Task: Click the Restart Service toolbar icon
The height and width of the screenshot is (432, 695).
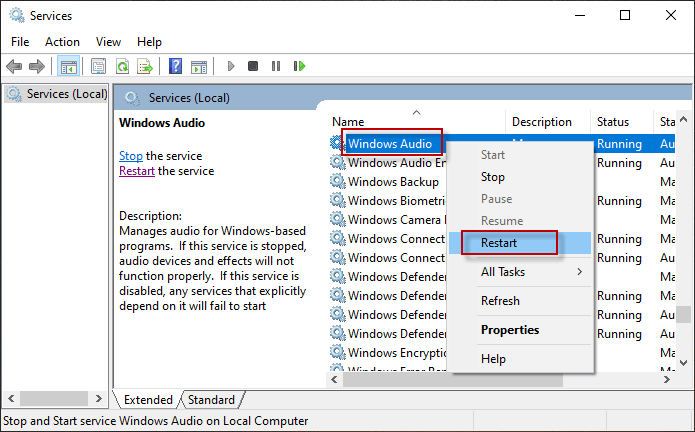Action: click(x=300, y=66)
